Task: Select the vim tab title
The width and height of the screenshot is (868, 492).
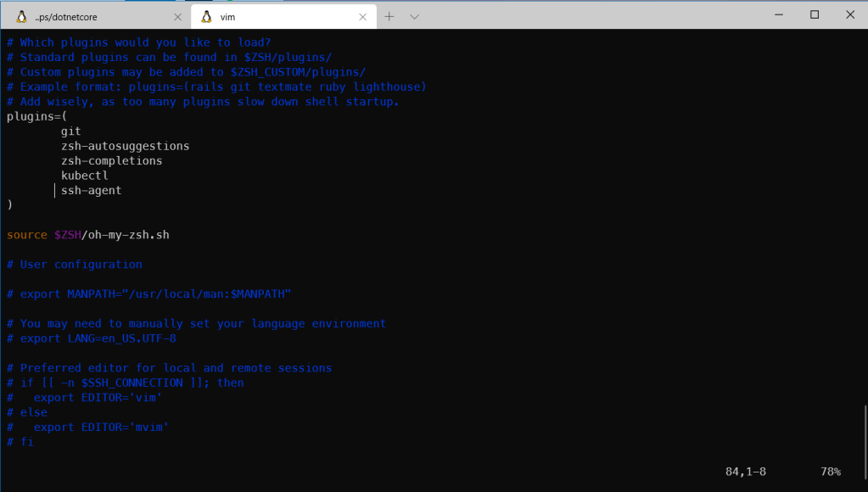Action: click(227, 16)
